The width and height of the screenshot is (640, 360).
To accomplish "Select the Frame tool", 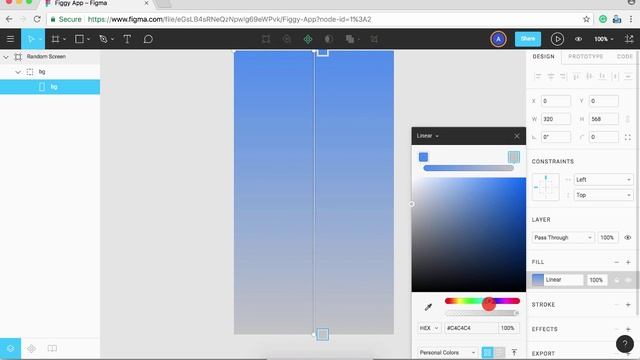I will pos(56,39).
